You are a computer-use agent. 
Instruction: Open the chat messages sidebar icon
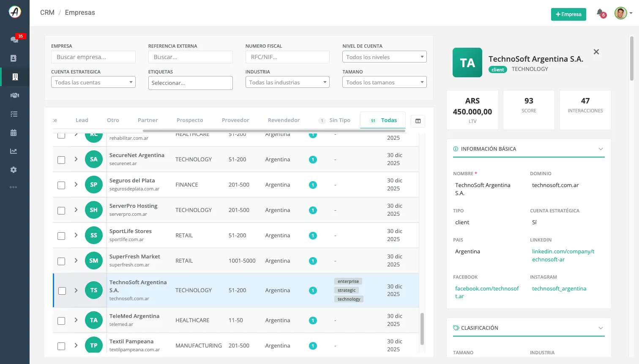pos(14,39)
